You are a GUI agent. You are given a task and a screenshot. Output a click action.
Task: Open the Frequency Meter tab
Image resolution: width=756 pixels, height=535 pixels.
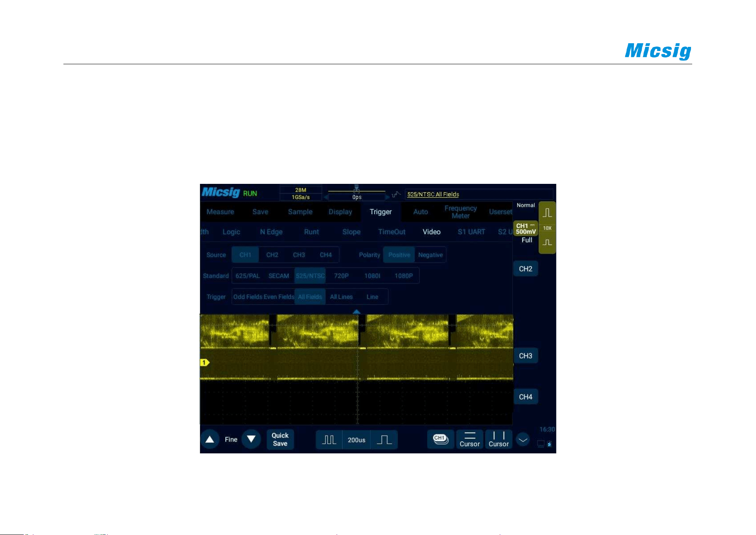pyautogui.click(x=460, y=212)
